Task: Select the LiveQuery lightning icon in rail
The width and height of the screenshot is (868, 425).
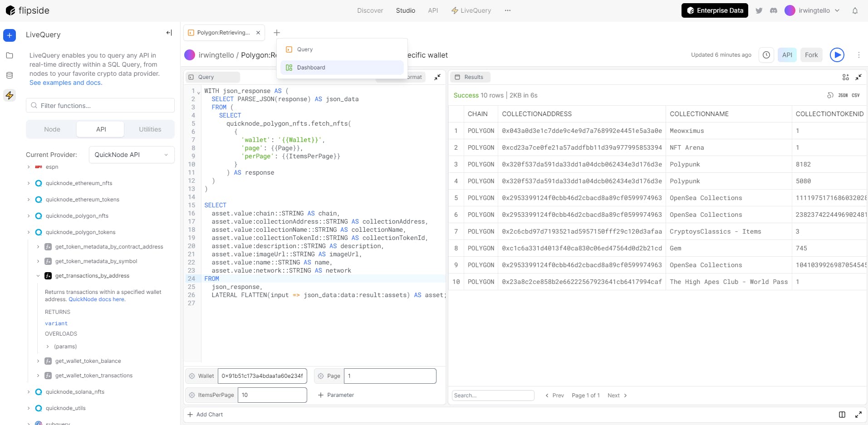Action: pyautogui.click(x=10, y=95)
